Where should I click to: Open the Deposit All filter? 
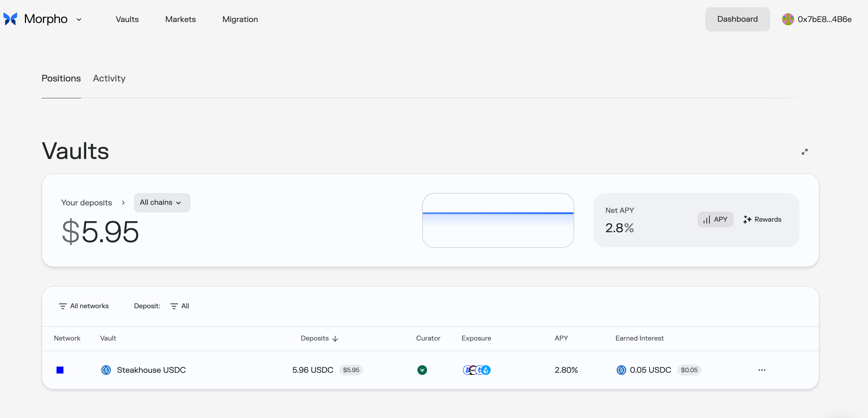[x=180, y=306]
